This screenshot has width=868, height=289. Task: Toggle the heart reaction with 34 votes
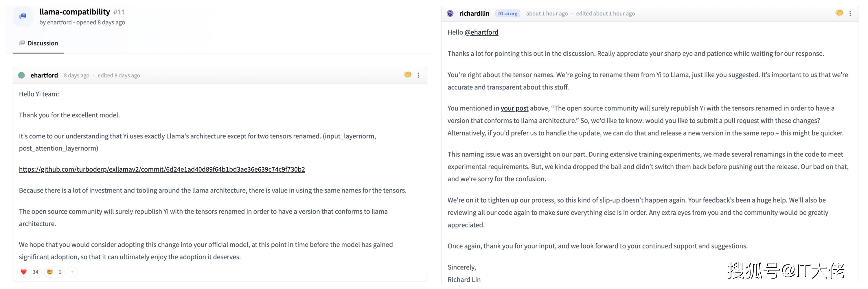29,272
